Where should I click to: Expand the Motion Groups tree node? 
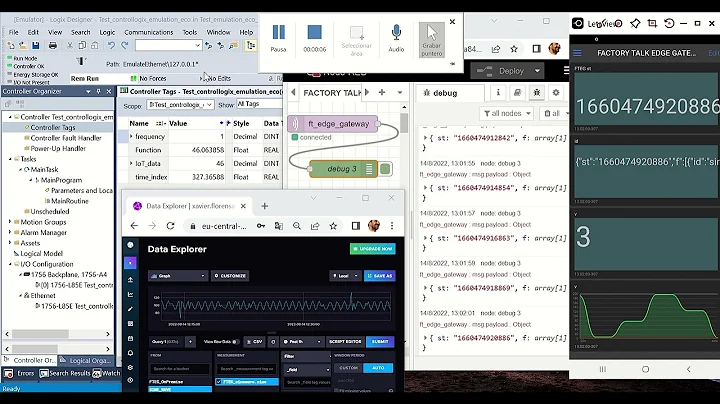coord(10,222)
